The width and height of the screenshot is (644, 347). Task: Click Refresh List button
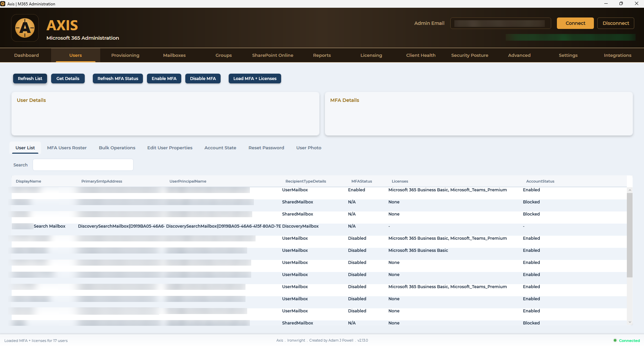30,78
